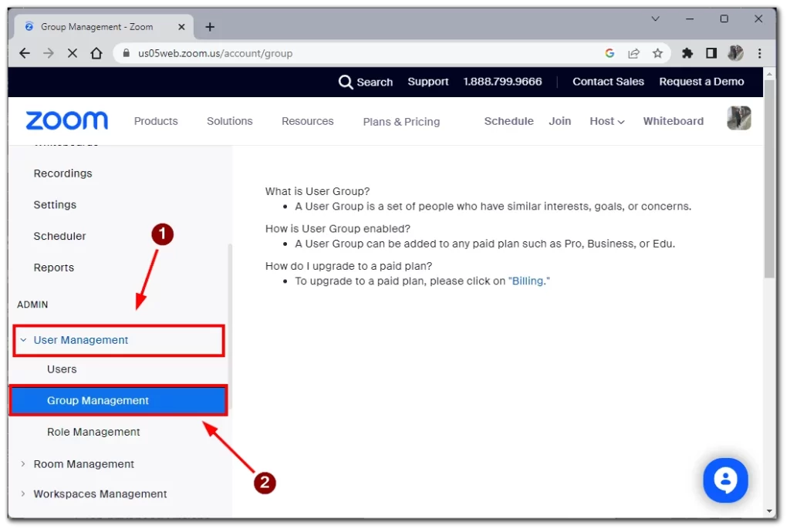This screenshot has height=532, width=790.
Task: Close the Group Management - Zoom tab
Action: point(181,27)
